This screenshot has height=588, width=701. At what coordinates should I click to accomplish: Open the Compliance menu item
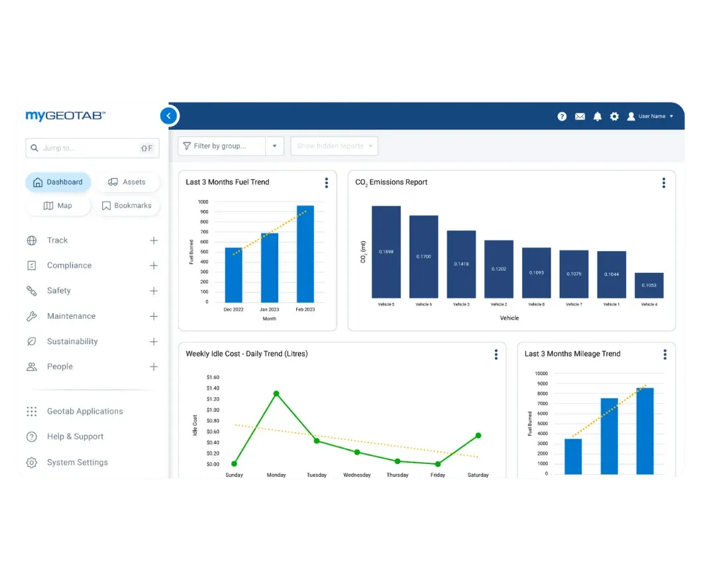click(68, 265)
